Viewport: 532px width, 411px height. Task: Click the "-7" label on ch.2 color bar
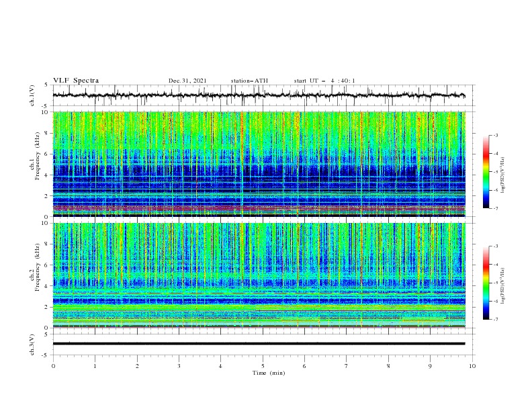(x=495, y=320)
